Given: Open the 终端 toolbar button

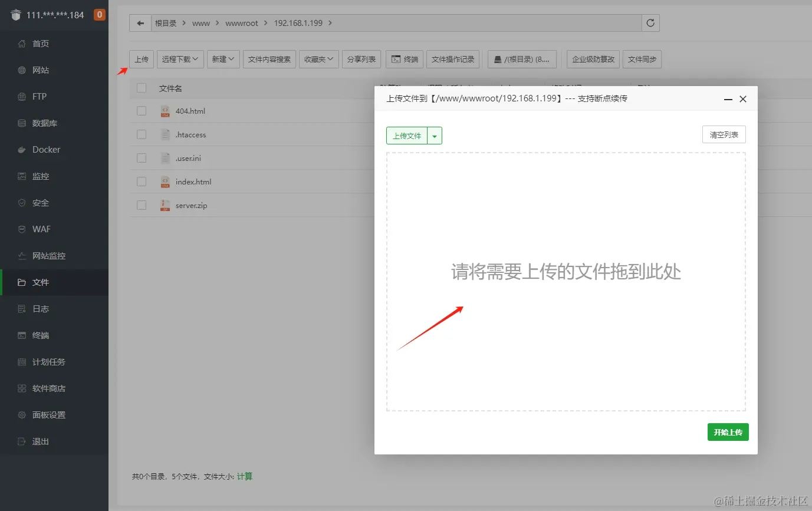Looking at the screenshot, I should 405,59.
